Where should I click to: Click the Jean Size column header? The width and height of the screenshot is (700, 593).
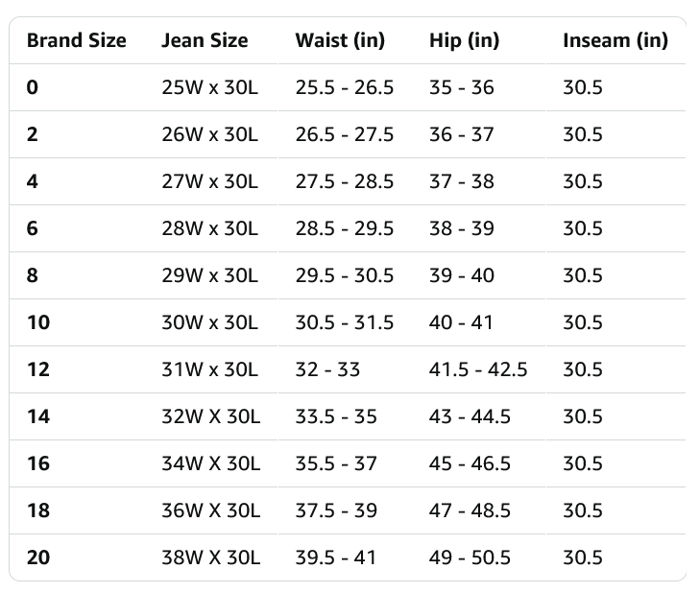point(205,40)
